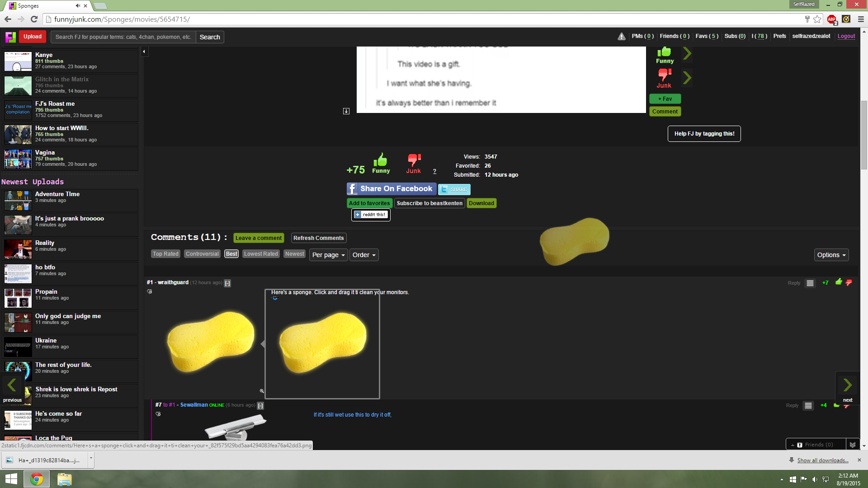Image resolution: width=868 pixels, height=488 pixels.
Task: Click the FunnyJunk logo icon
Action: coord(10,37)
